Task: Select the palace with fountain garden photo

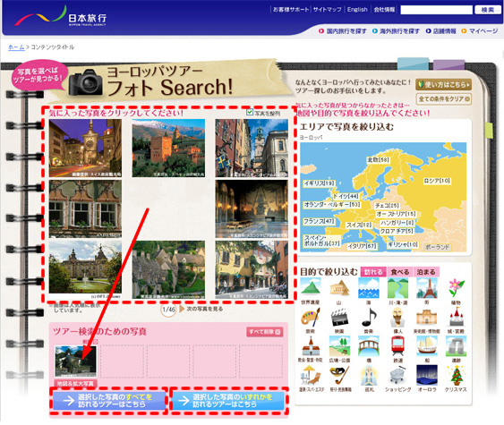Action: [85, 268]
